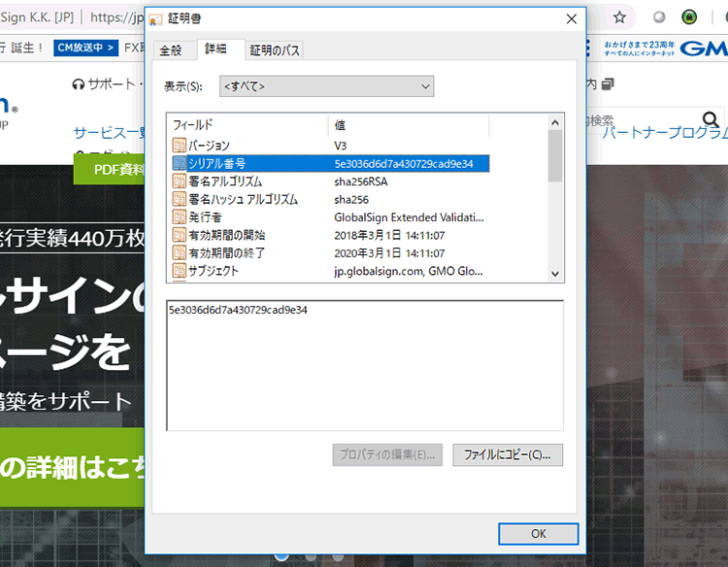728x567 pixels.
Task: Select the 発行者 field row
Action: (x=205, y=217)
